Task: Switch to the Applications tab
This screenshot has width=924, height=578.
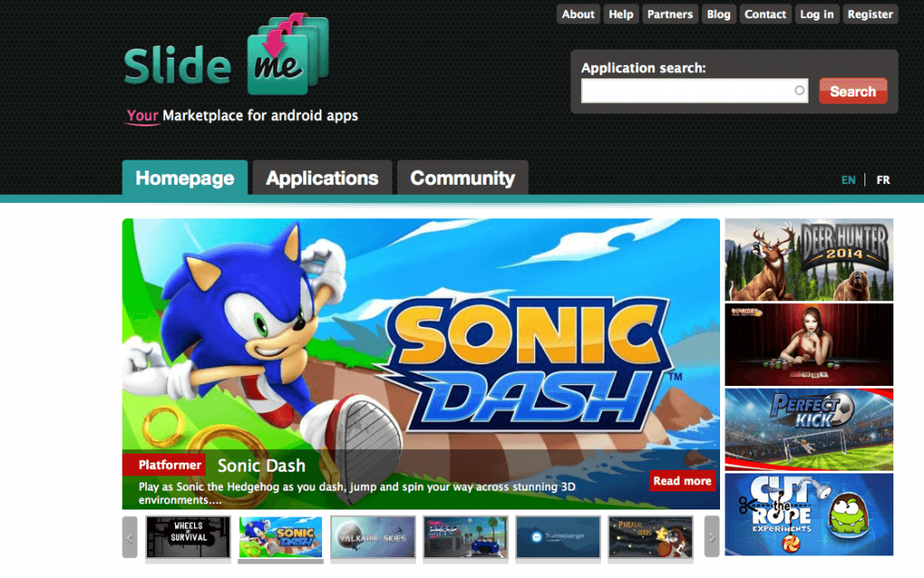Action: coord(322,178)
